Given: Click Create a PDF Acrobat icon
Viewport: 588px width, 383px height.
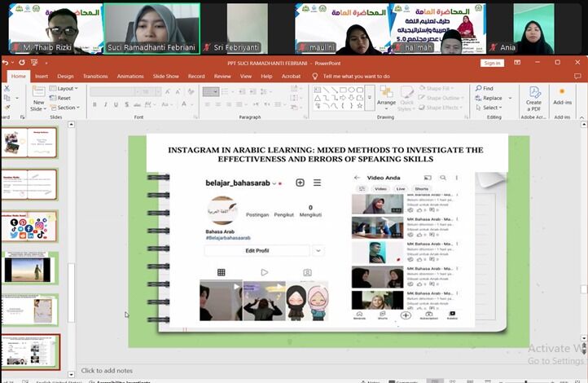Looking at the screenshot, I should tap(533, 99).
